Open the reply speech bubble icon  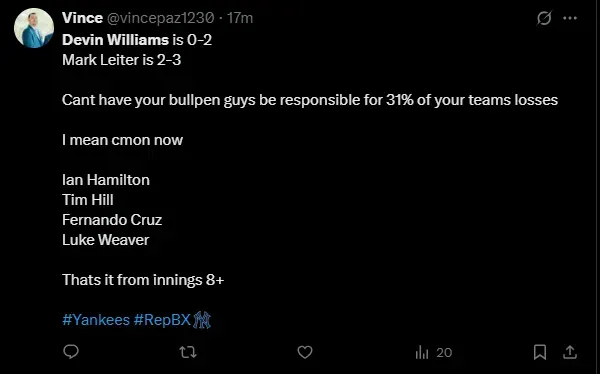click(71, 352)
